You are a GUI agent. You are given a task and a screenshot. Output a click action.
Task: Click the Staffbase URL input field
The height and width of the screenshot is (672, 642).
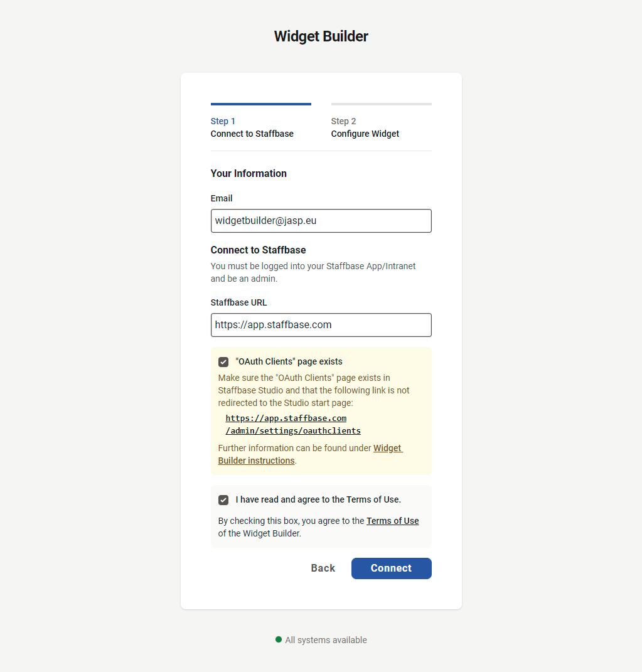click(321, 325)
